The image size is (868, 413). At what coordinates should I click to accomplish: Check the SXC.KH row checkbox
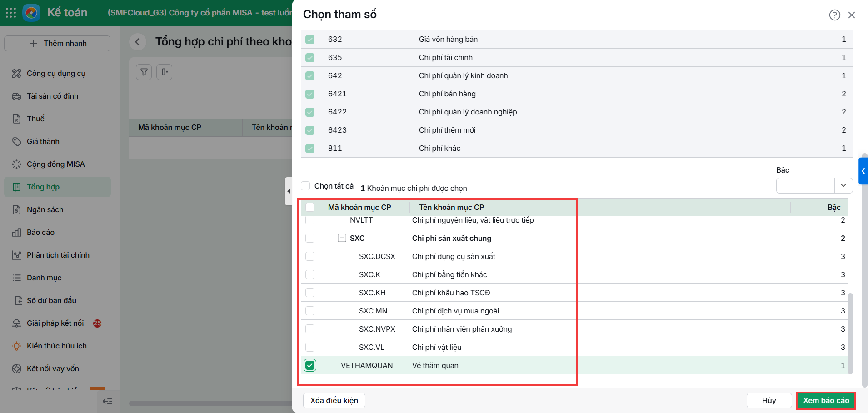(x=310, y=293)
